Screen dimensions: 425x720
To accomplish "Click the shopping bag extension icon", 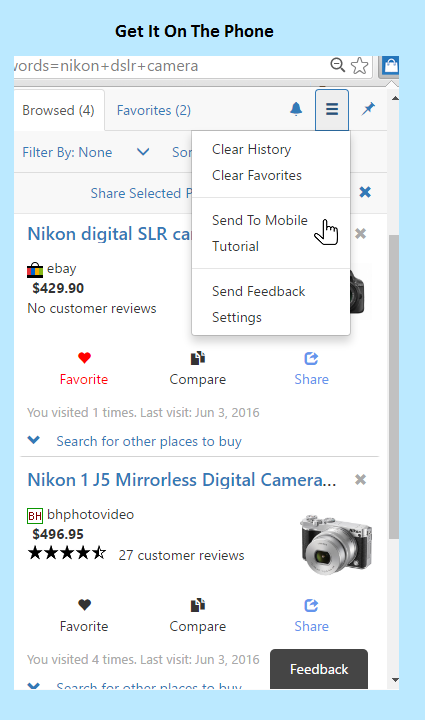I will (391, 66).
